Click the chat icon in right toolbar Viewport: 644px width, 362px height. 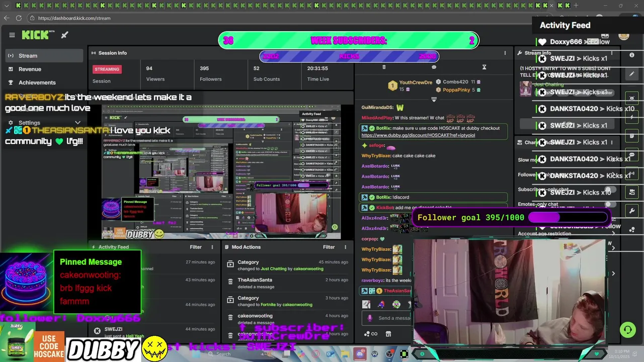click(x=632, y=154)
